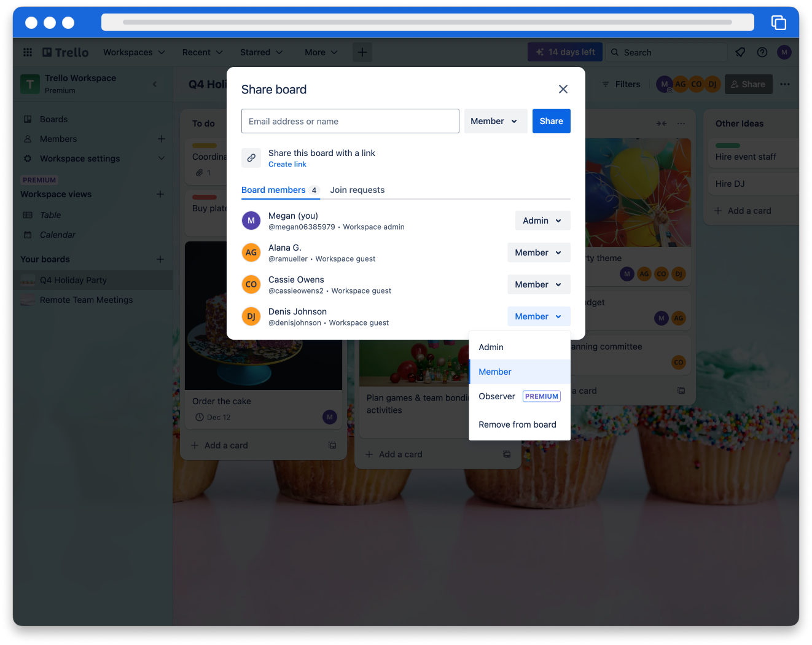The image size is (812, 645).
Task: Click collapse list arrows icon in list header
Action: (x=662, y=123)
